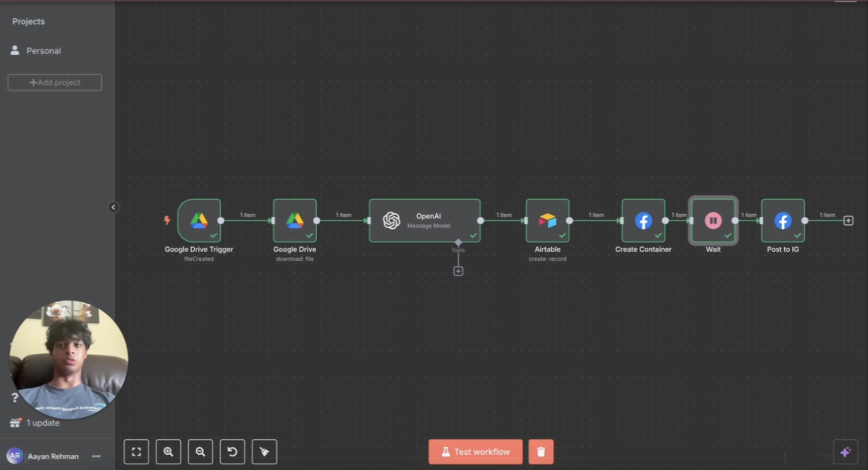Open the help question mark menu
The image size is (868, 470).
tap(15, 398)
